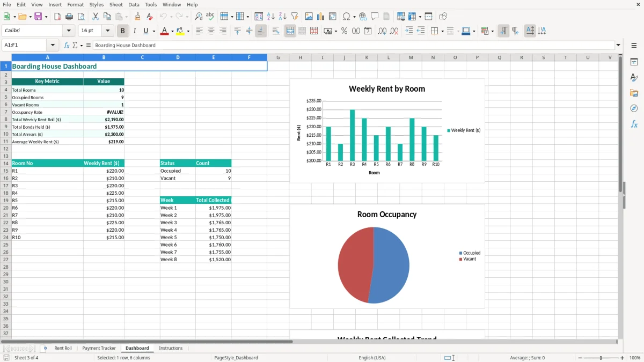
Task: Click the Cut scissors icon
Action: coord(96,17)
